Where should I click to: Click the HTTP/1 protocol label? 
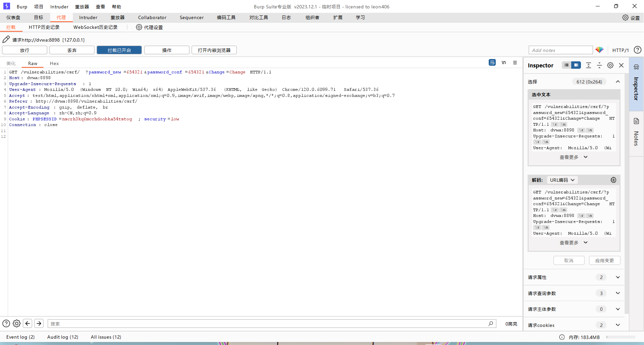[621, 50]
